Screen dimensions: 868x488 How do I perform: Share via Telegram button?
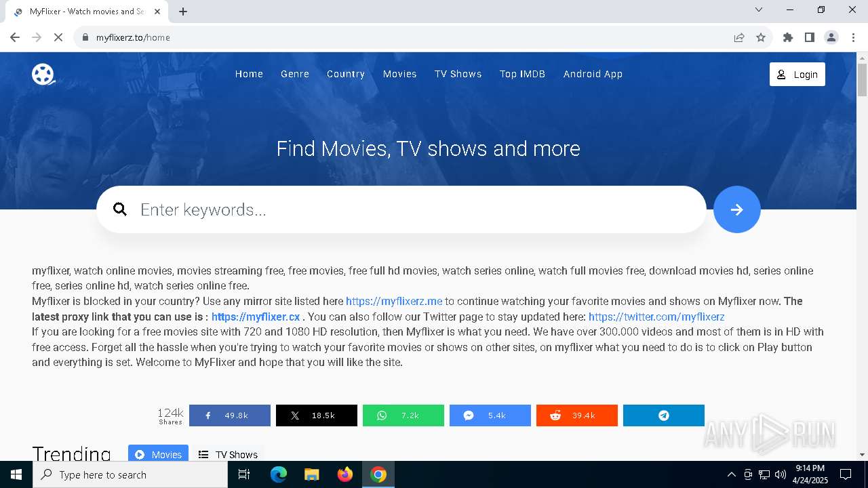coord(664,415)
